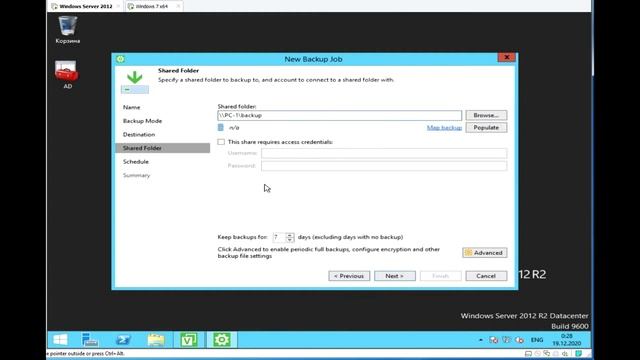
Task: Click the Populate button
Action: pyautogui.click(x=486, y=127)
